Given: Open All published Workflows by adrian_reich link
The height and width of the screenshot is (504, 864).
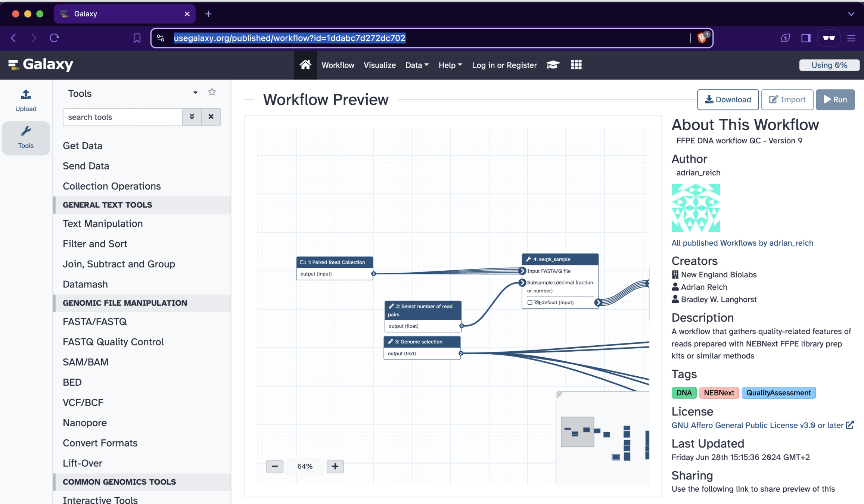Looking at the screenshot, I should pos(742,243).
